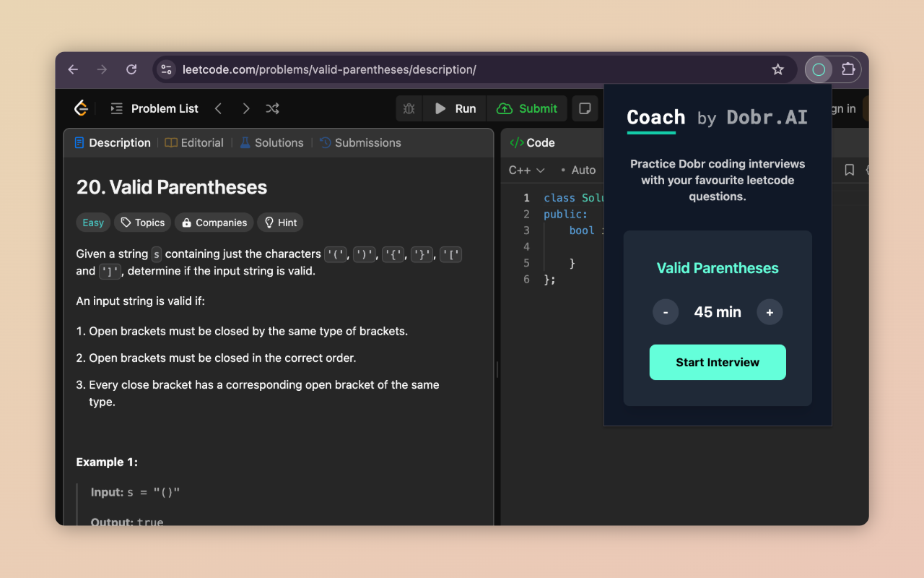Pick a random problem with the shuffle icon
The height and width of the screenshot is (578, 924).
pyautogui.click(x=272, y=108)
